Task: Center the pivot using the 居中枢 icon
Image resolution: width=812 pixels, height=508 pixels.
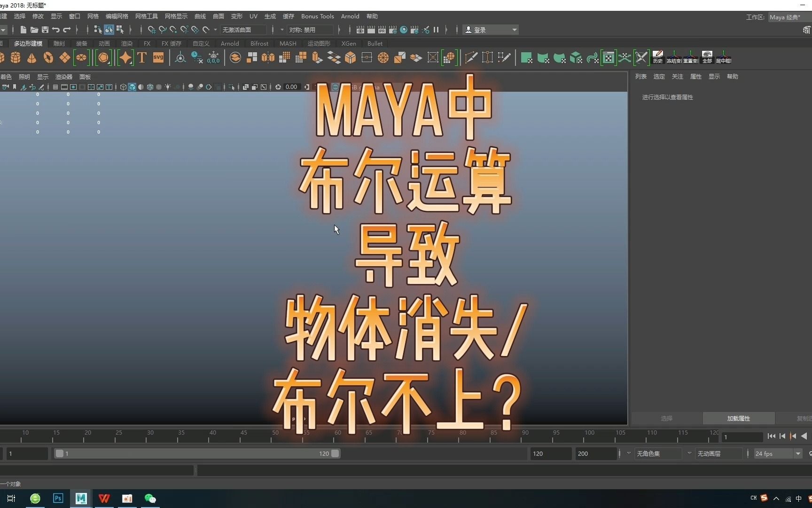Action: (724, 57)
